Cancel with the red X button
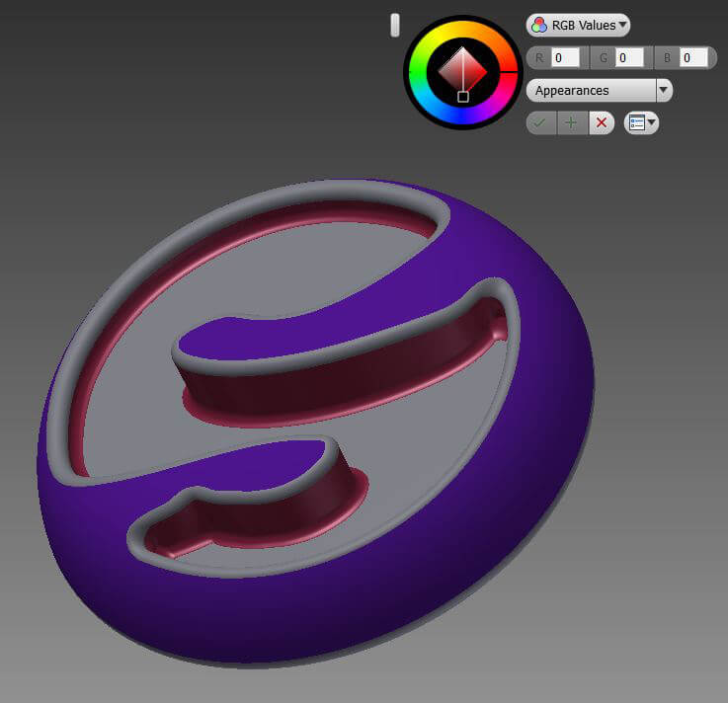Viewport: 728px width, 703px height. [602, 123]
